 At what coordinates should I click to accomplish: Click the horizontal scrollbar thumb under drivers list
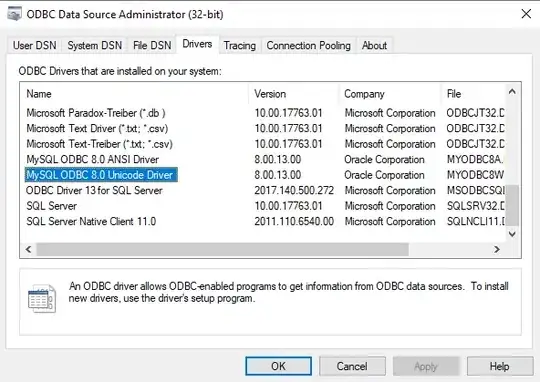click(x=222, y=249)
